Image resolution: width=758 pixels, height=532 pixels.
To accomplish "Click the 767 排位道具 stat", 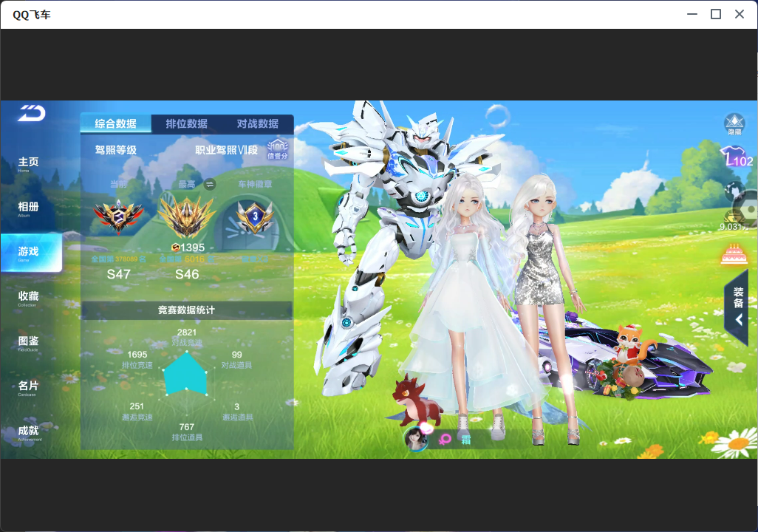I will pos(187,432).
